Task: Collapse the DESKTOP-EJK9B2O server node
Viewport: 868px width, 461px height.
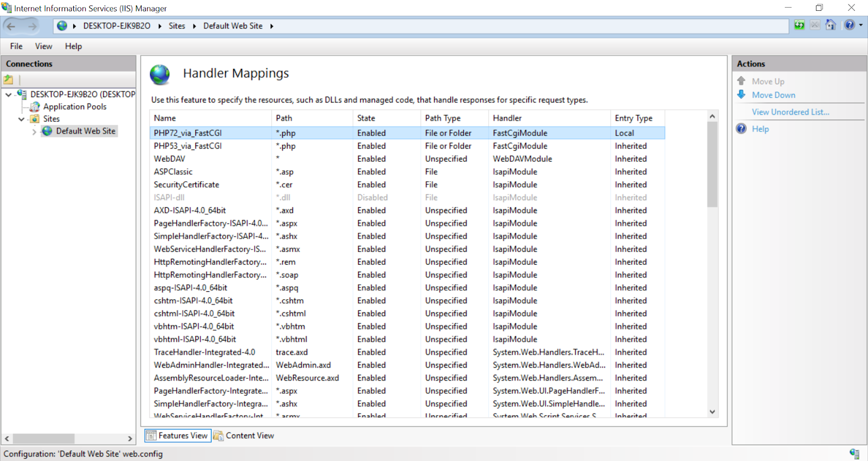Action: pyautogui.click(x=9, y=94)
